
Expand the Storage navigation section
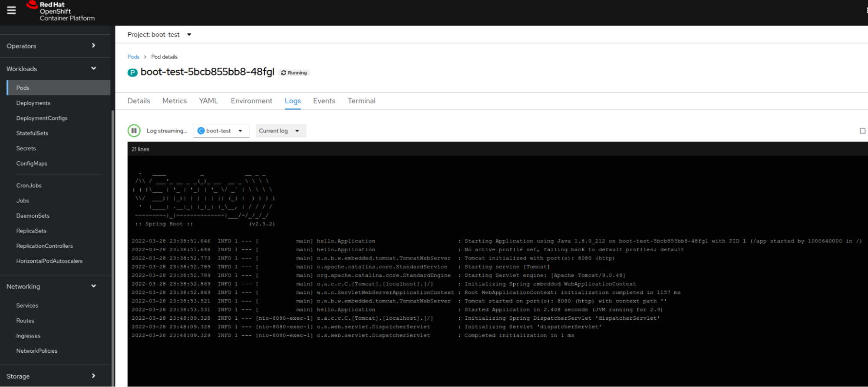coord(55,376)
